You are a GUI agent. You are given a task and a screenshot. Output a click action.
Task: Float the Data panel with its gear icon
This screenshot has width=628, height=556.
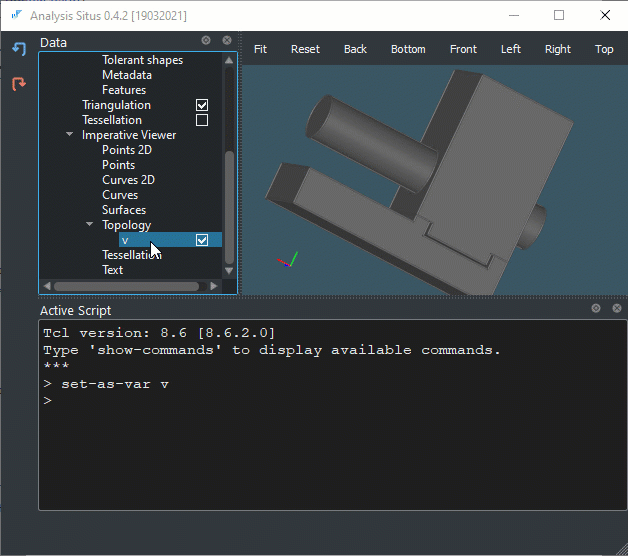click(206, 40)
